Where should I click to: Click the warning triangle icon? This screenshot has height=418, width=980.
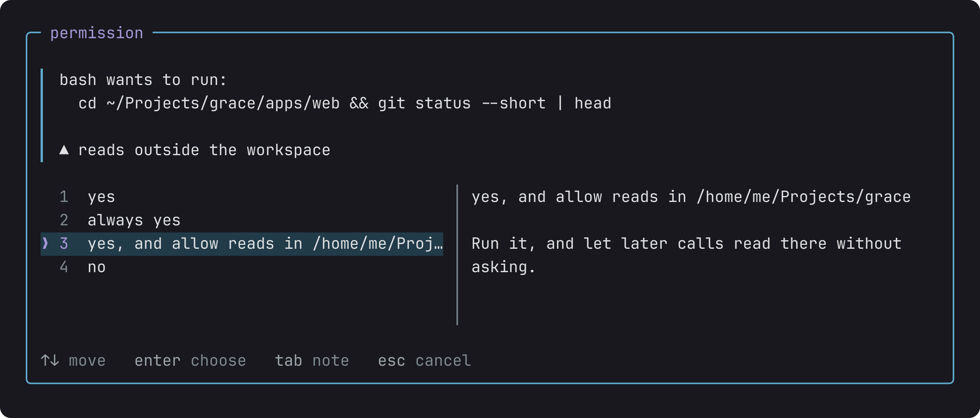(64, 150)
